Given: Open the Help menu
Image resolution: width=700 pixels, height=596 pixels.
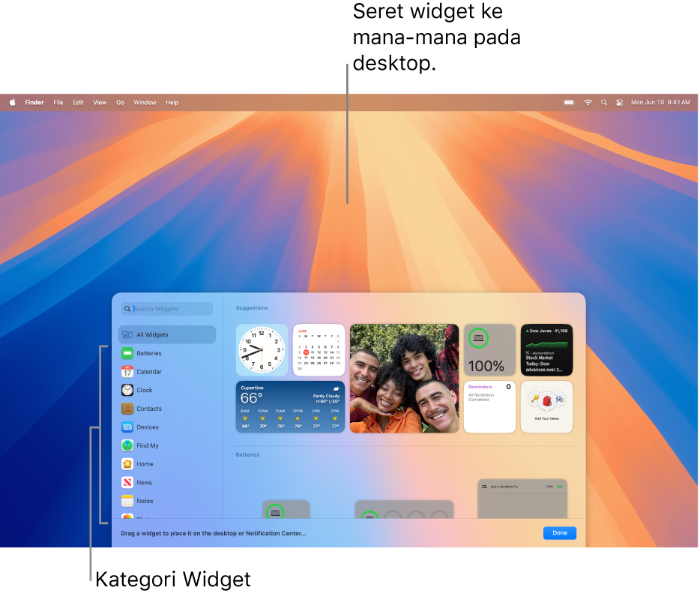Looking at the screenshot, I should pyautogui.click(x=172, y=103).
